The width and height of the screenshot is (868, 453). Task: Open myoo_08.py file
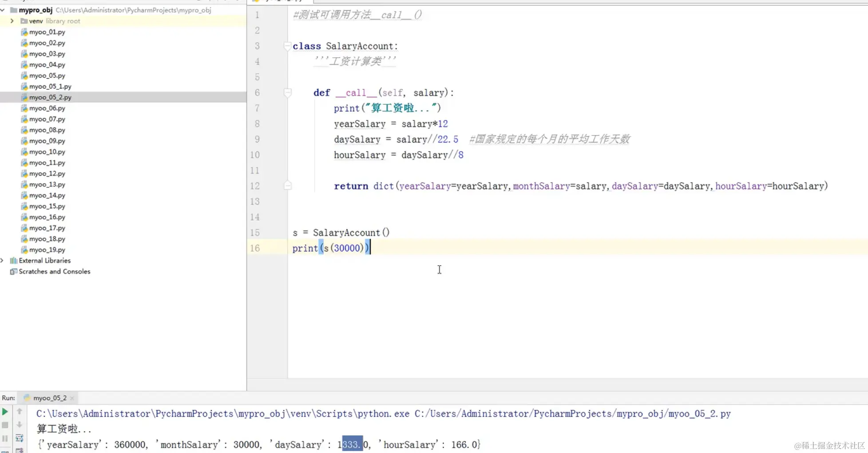click(x=47, y=130)
